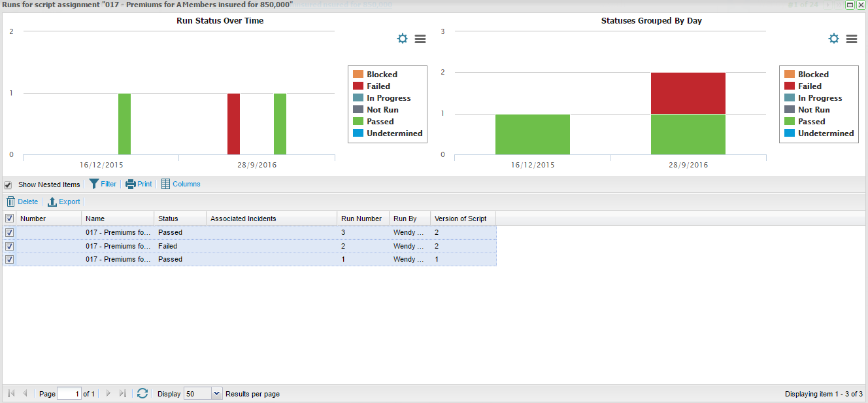Uncheck the checkbox for the Failed run row
Screen dimensions: 868x403
point(9,246)
